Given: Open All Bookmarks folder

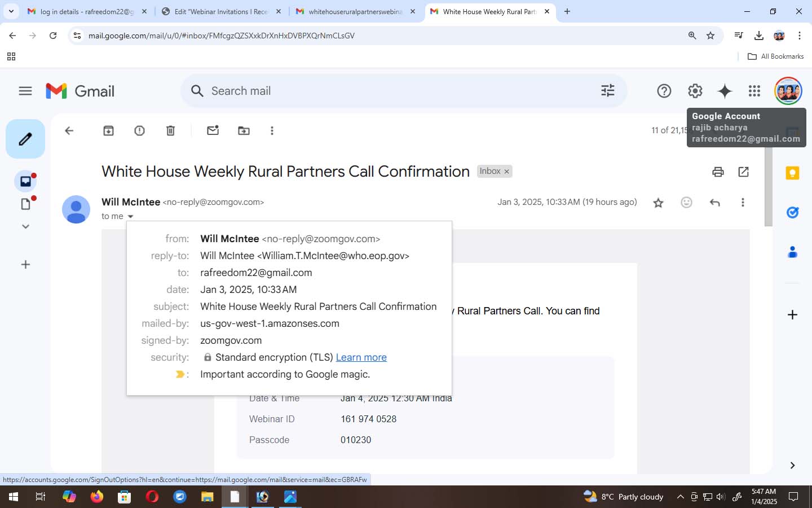Looking at the screenshot, I should (x=776, y=56).
